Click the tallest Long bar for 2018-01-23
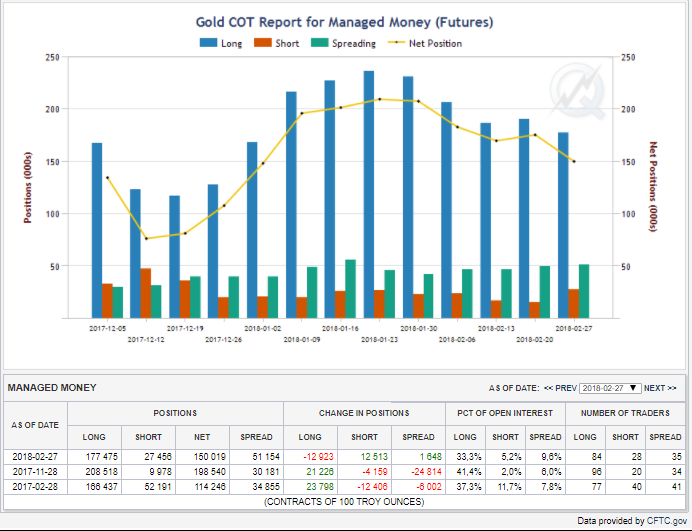 pos(369,194)
